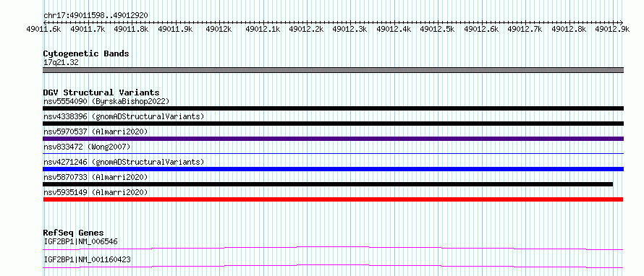Open gene IGF2BP1|NM_001160423 label
This screenshot has height=276, width=644.
coord(88,260)
